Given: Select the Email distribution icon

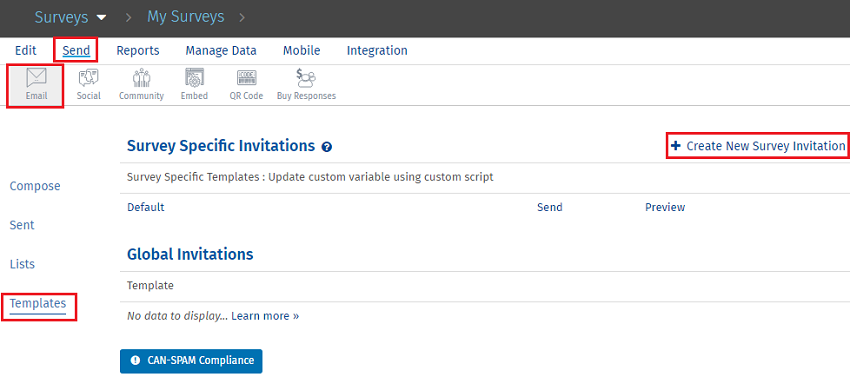Looking at the screenshot, I should [x=36, y=85].
